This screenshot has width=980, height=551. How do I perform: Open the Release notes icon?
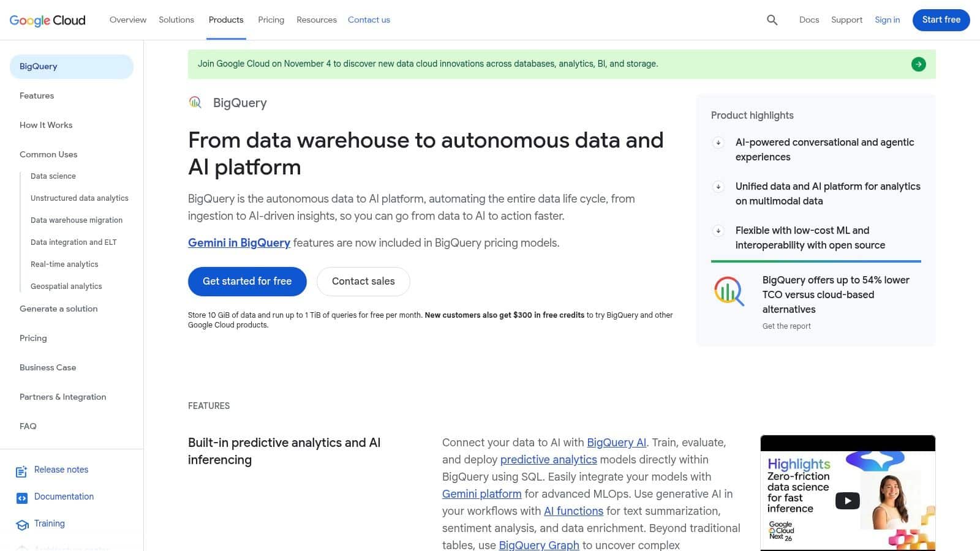click(x=21, y=471)
